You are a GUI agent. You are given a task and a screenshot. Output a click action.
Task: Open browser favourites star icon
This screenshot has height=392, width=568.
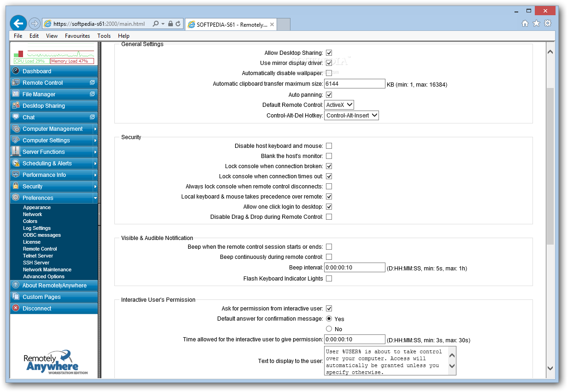(536, 23)
